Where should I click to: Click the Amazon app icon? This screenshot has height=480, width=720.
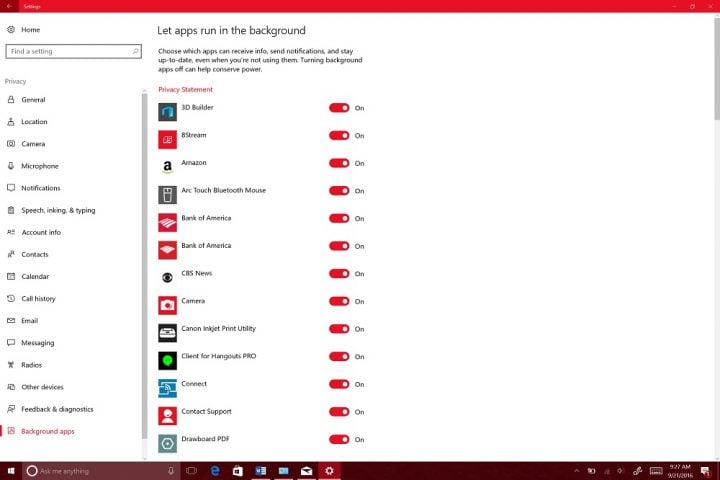[x=167, y=167]
